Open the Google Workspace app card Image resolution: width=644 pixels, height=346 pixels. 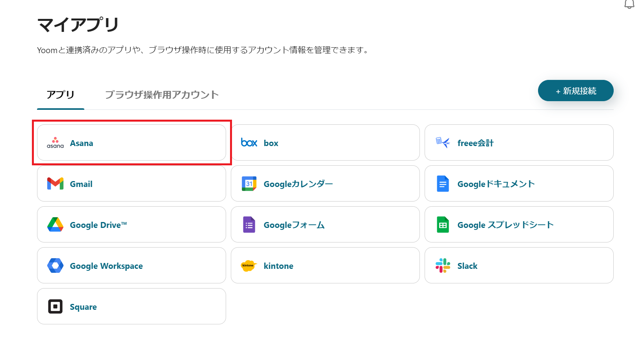coord(132,265)
